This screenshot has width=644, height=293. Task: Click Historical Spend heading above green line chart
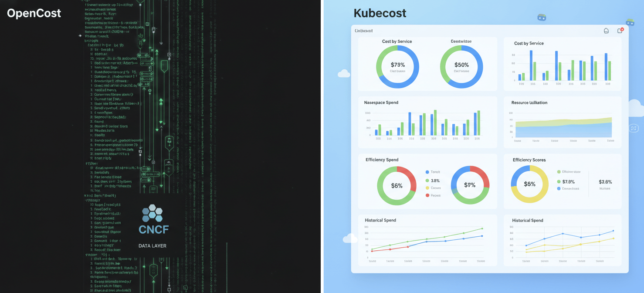[380, 220]
